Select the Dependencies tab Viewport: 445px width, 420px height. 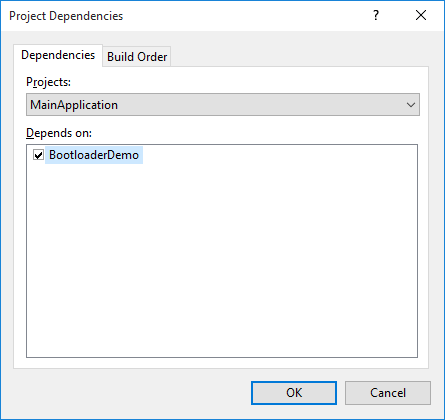click(x=58, y=55)
